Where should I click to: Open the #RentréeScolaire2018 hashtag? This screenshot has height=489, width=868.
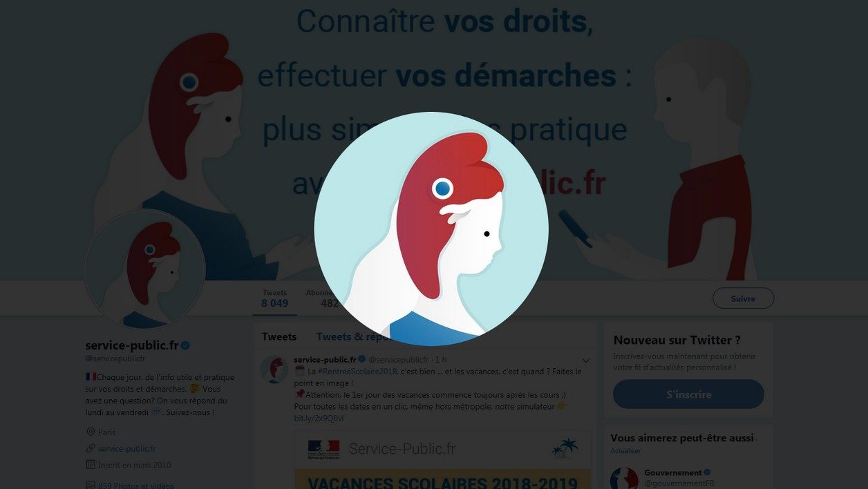point(357,372)
